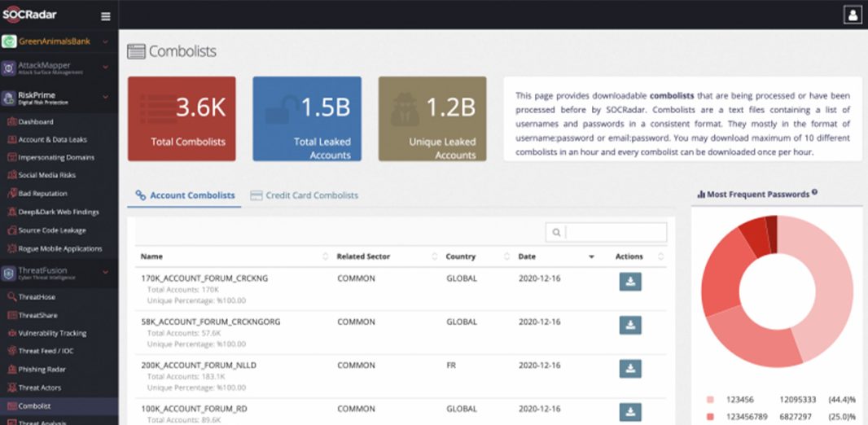Image resolution: width=868 pixels, height=425 pixels.
Task: Focus the combolist search field
Action: pyautogui.click(x=606, y=232)
